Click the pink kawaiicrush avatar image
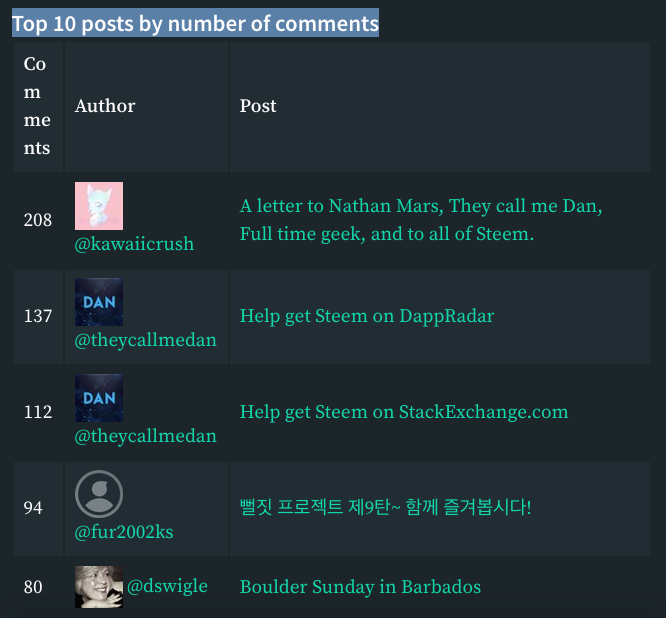This screenshot has width=666, height=618. point(99,206)
